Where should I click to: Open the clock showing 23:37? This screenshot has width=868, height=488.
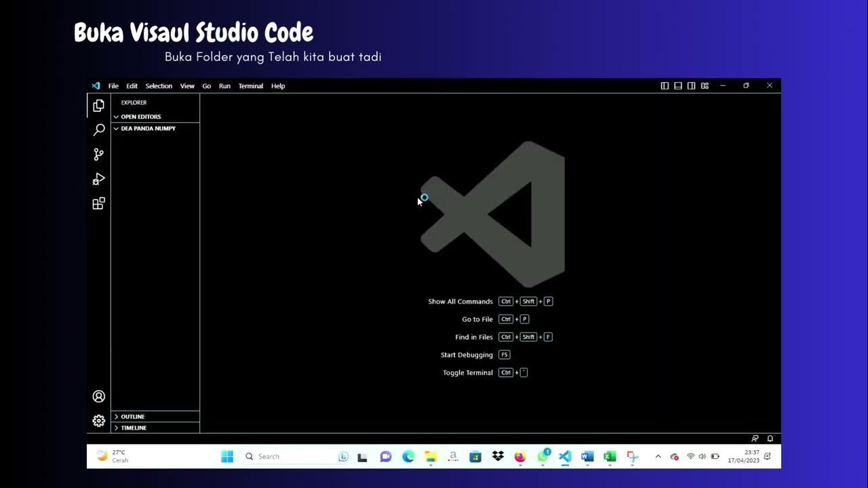pos(744,457)
